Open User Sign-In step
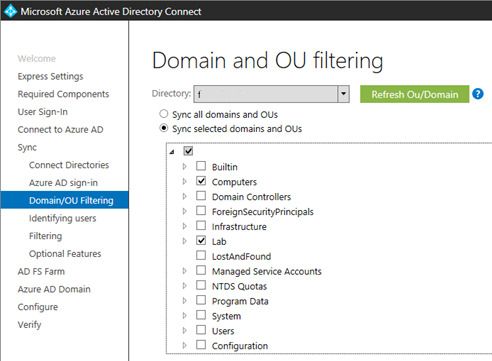Image resolution: width=492 pixels, height=361 pixels. pyautogui.click(x=43, y=112)
